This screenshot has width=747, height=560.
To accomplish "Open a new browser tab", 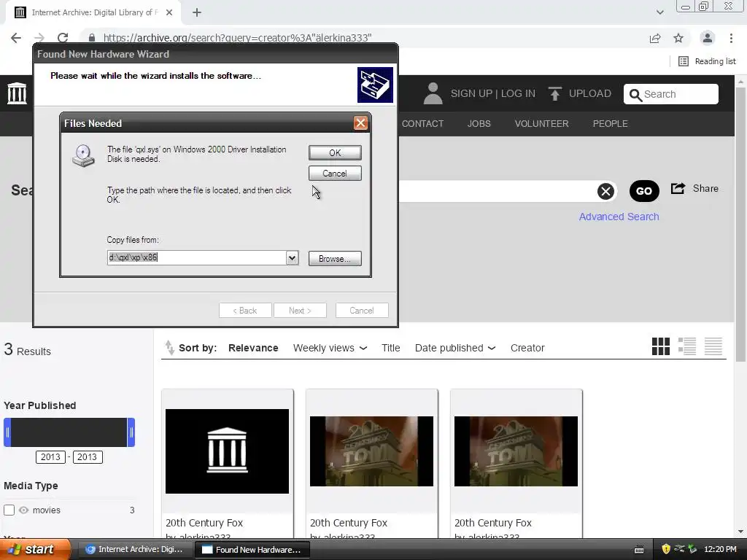I will [x=197, y=12].
